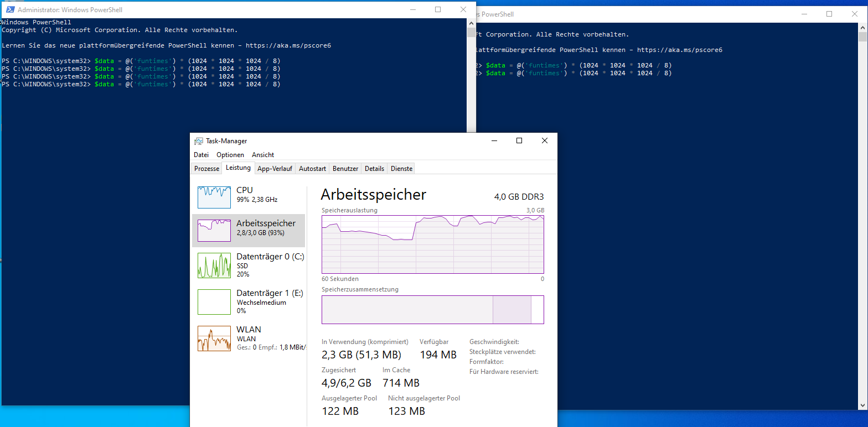Switch to the Dienste tab
This screenshot has height=427, width=868.
point(401,169)
